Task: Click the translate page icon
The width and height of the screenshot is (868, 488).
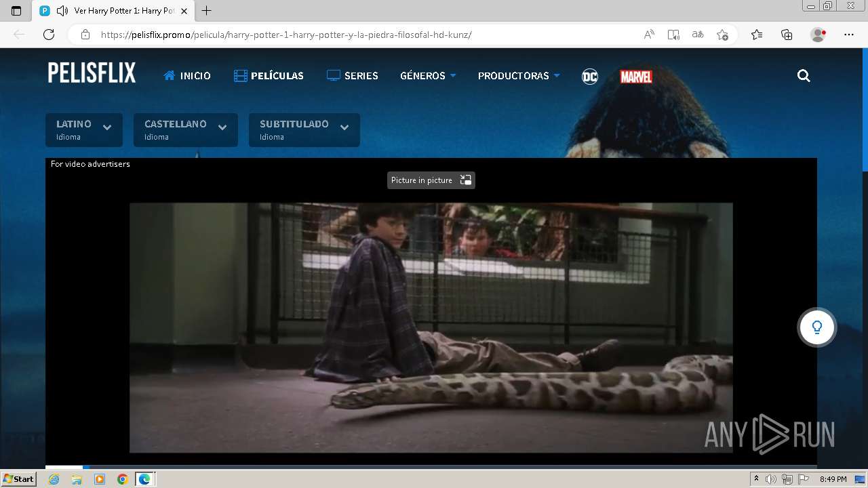Action: tap(698, 35)
